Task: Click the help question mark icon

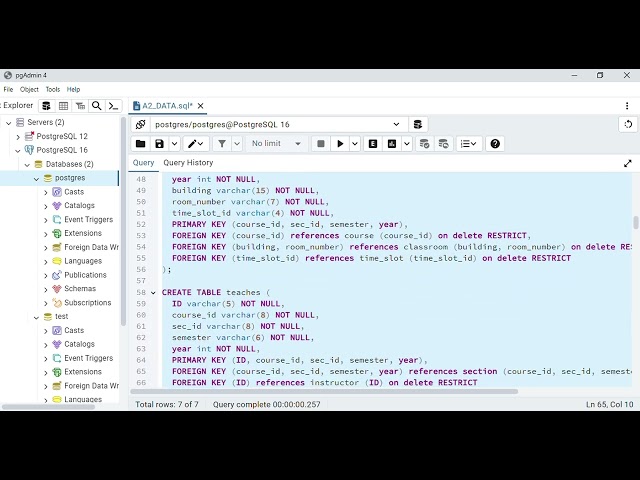Action: click(x=495, y=144)
